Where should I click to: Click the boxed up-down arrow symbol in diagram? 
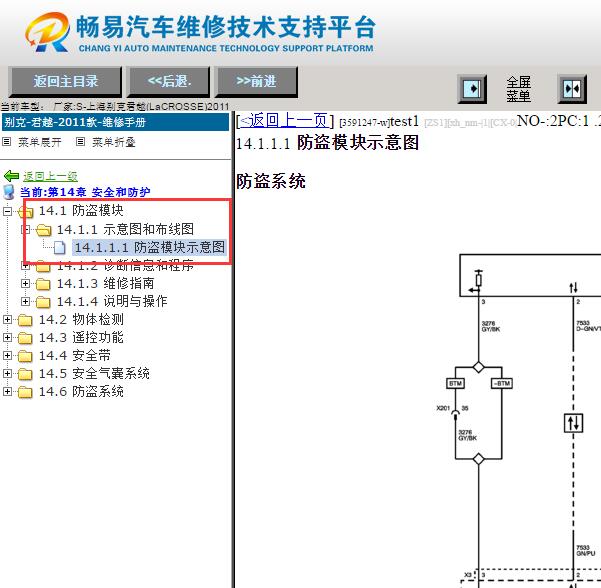[573, 423]
